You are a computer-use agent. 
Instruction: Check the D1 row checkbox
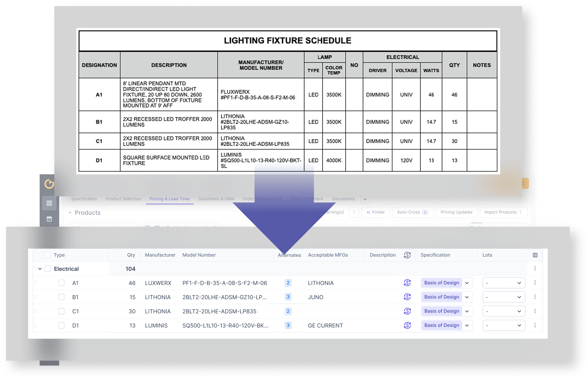61,325
